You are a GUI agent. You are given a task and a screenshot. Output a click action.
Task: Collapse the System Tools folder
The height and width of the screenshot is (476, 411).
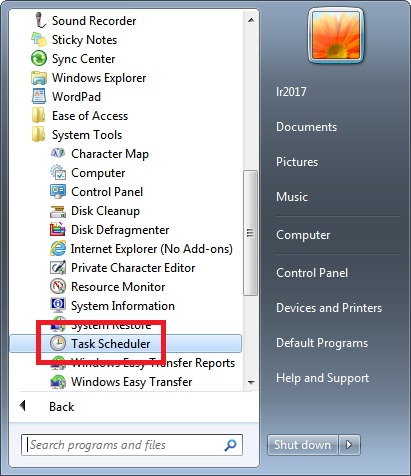pos(87,135)
